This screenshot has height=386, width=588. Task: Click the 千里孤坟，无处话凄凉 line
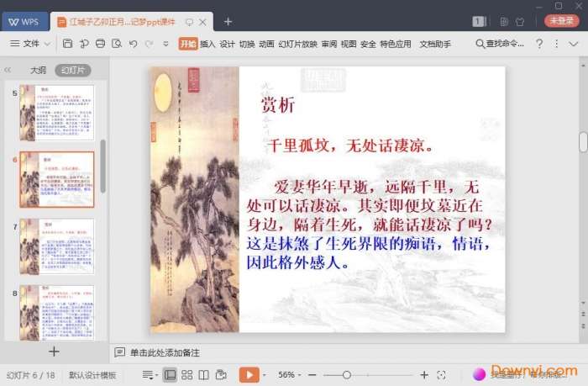(x=350, y=145)
